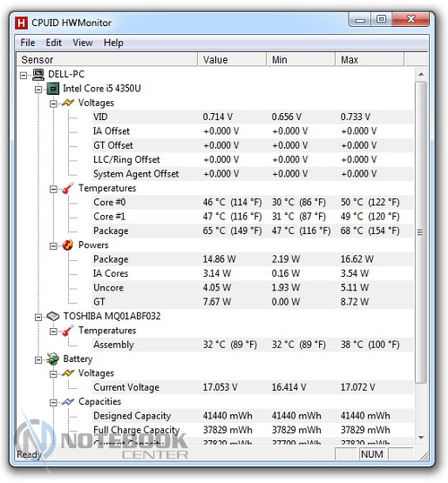Collapse the TOSHIBA MQ01ABF032 node
The width and height of the screenshot is (448, 483).
(x=39, y=317)
